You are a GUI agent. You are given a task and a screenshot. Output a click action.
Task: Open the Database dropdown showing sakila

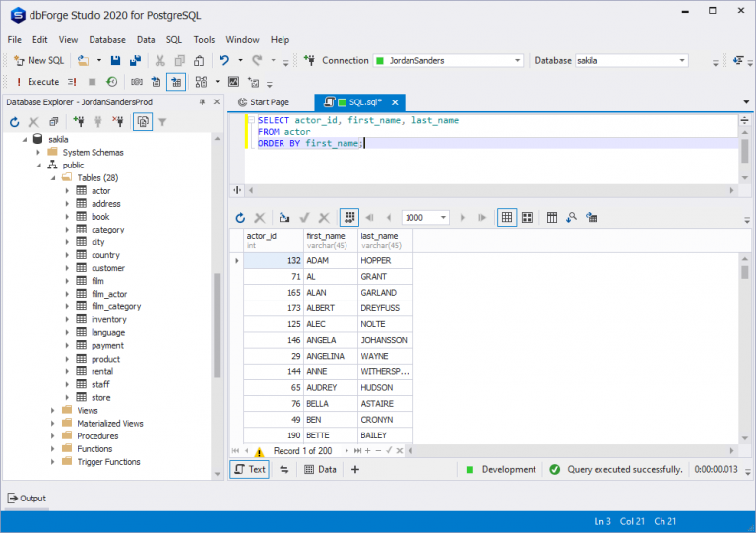[630, 61]
